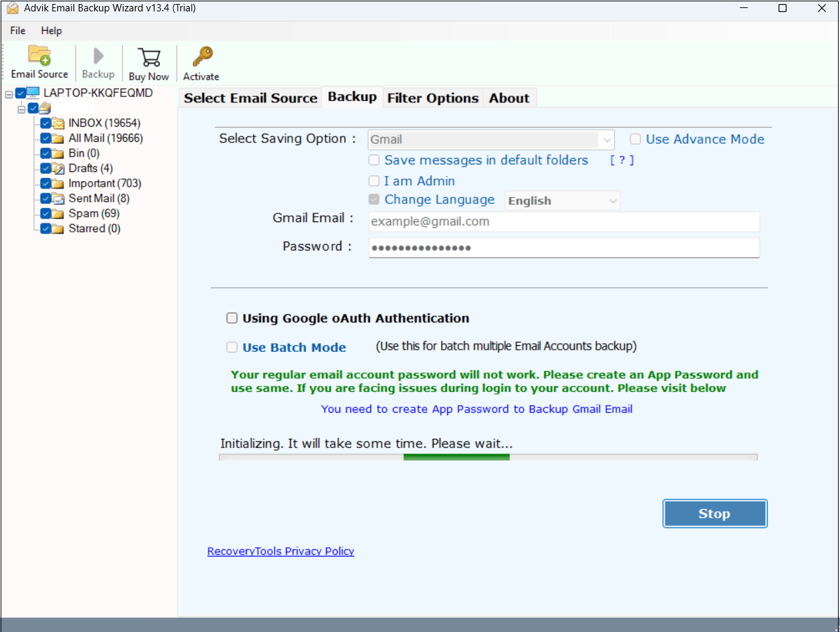Viewport: 840px width, 632px height.
Task: Open the create App Password help link
Action: point(476,409)
